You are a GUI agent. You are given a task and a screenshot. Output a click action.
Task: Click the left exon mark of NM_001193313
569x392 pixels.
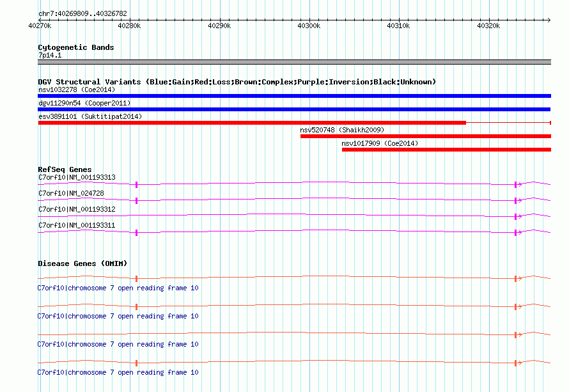click(x=136, y=185)
